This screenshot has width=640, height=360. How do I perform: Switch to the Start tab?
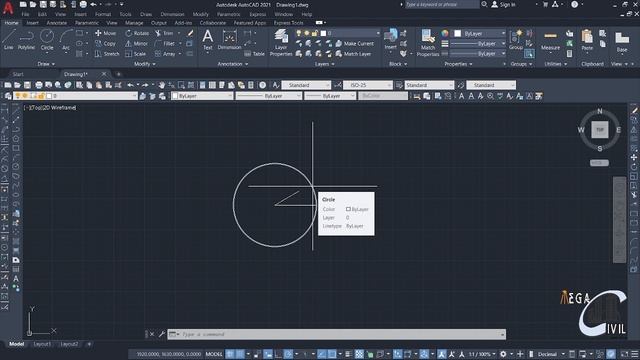(x=18, y=74)
